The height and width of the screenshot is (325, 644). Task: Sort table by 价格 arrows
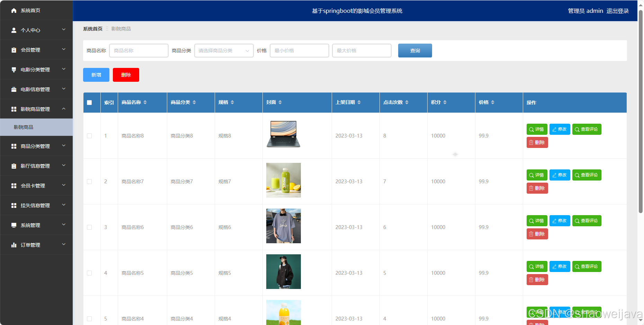[493, 102]
